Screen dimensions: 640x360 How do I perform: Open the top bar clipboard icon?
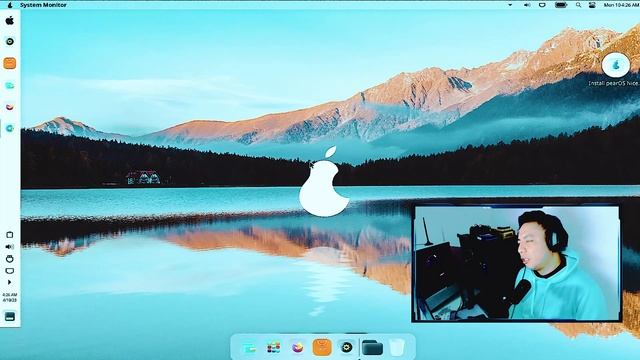click(x=542, y=5)
